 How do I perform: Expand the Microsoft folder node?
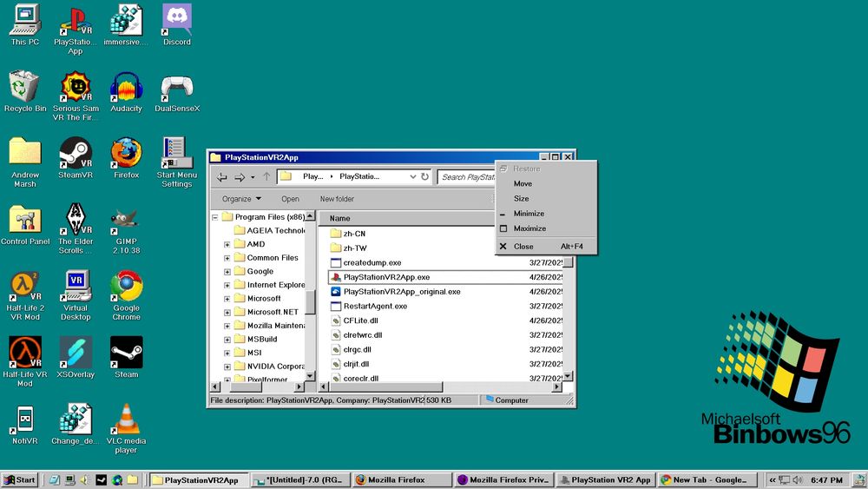click(x=227, y=299)
